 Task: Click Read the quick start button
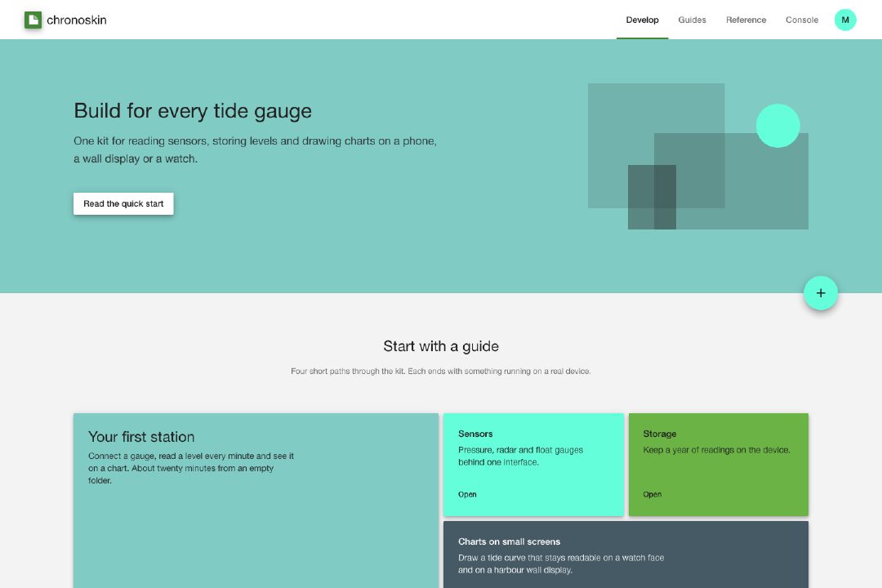pyautogui.click(x=123, y=203)
